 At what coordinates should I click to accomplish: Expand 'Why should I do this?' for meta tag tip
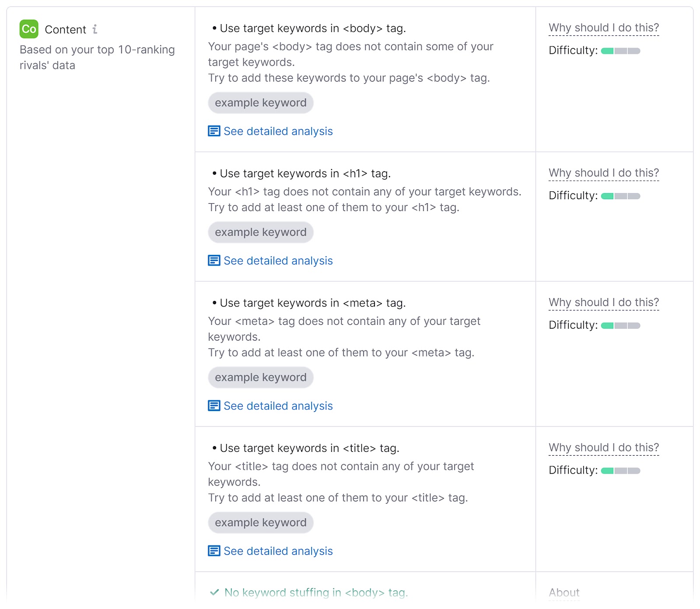[604, 302]
